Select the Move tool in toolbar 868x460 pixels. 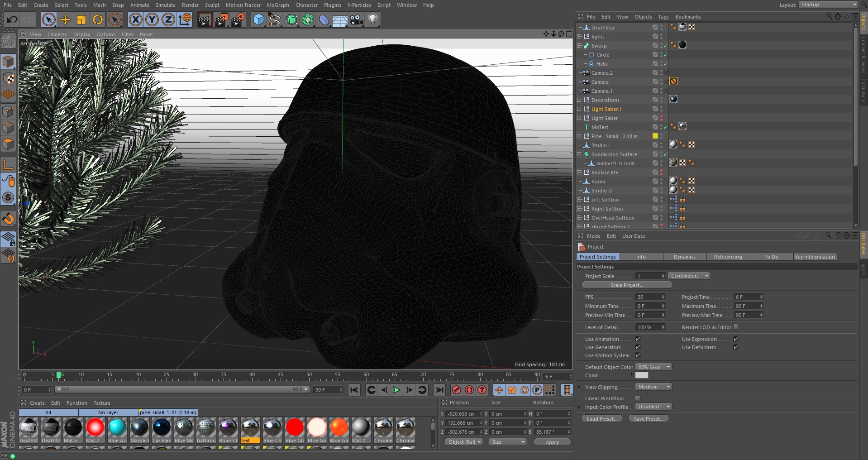(x=65, y=19)
